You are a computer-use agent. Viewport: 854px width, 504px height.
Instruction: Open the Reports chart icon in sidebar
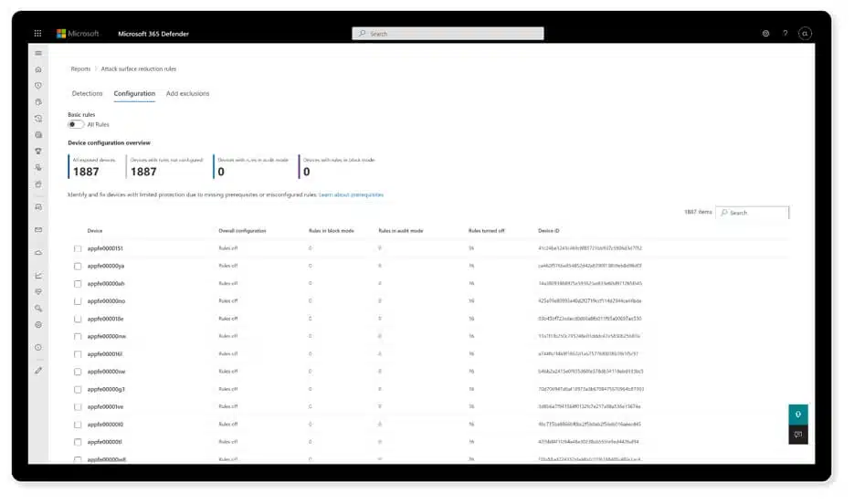[38, 276]
